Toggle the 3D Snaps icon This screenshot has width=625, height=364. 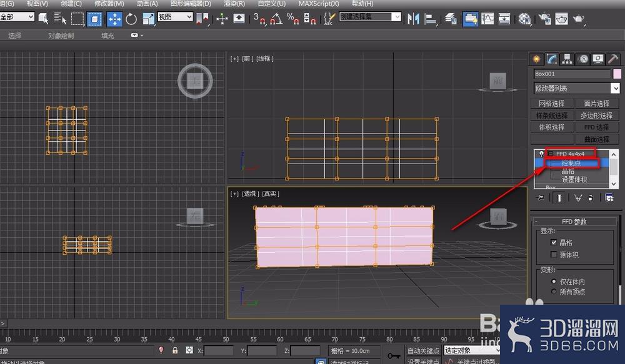tap(259, 18)
